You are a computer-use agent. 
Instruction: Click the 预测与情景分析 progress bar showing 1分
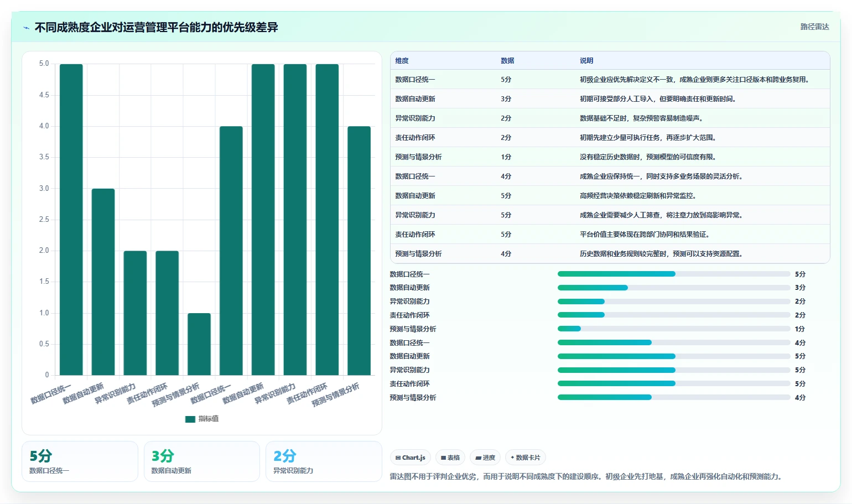(x=674, y=329)
